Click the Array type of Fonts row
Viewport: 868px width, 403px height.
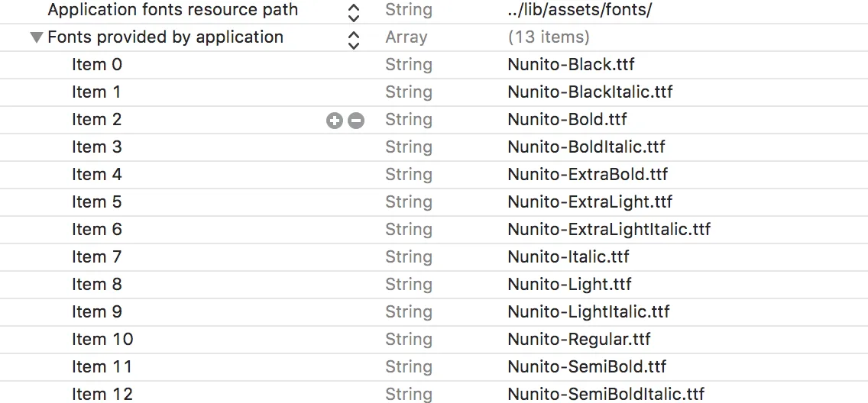[406, 37]
